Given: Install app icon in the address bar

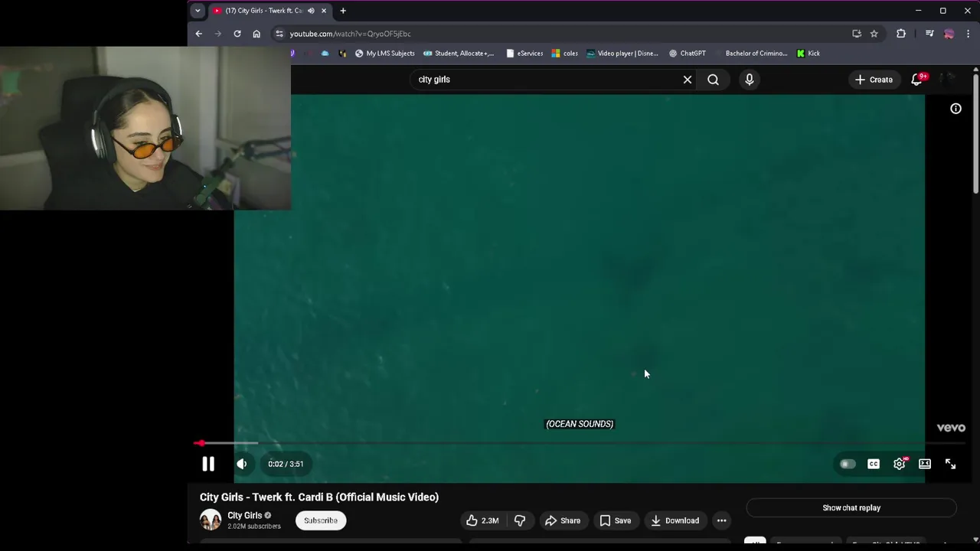Looking at the screenshot, I should tap(857, 34).
